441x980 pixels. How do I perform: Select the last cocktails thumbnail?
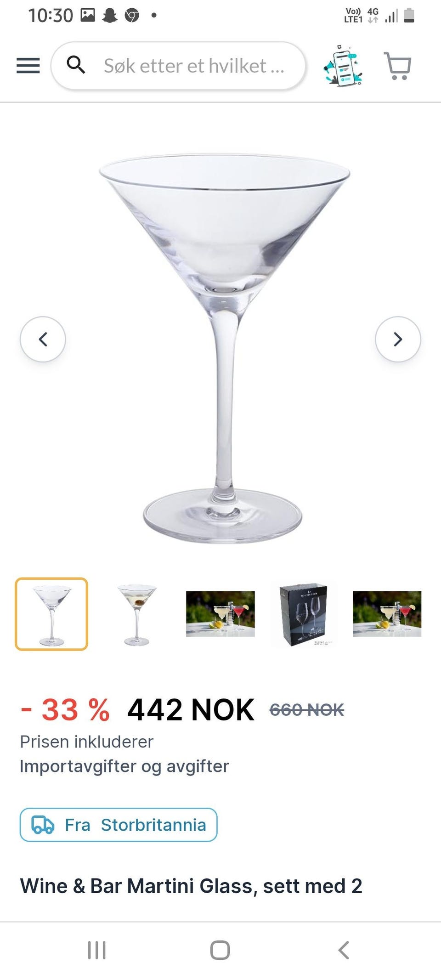(387, 614)
